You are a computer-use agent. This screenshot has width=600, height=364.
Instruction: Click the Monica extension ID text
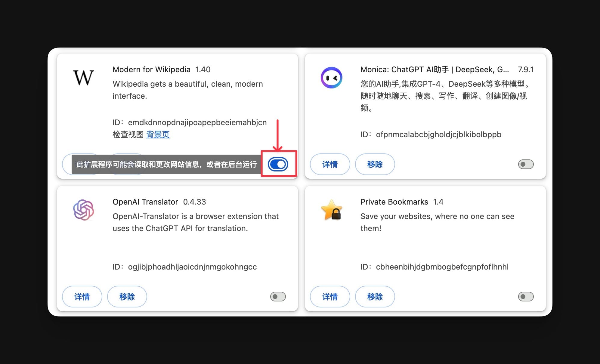pos(431,134)
